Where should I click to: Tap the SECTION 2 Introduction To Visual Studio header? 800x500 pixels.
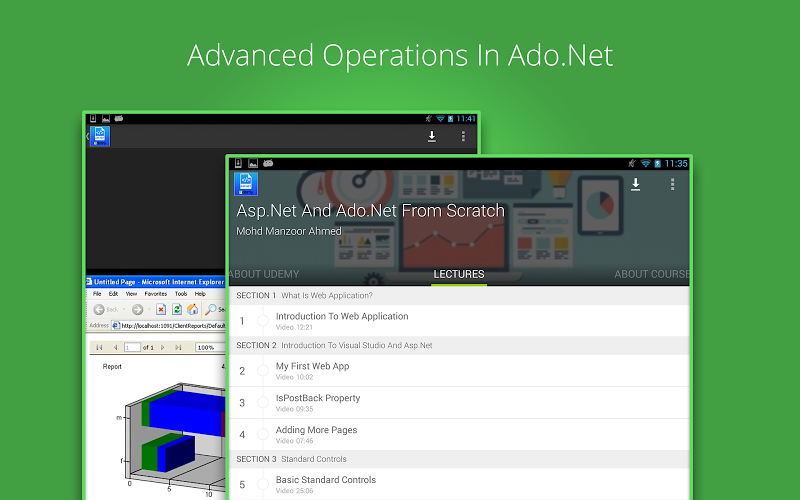click(x=459, y=345)
